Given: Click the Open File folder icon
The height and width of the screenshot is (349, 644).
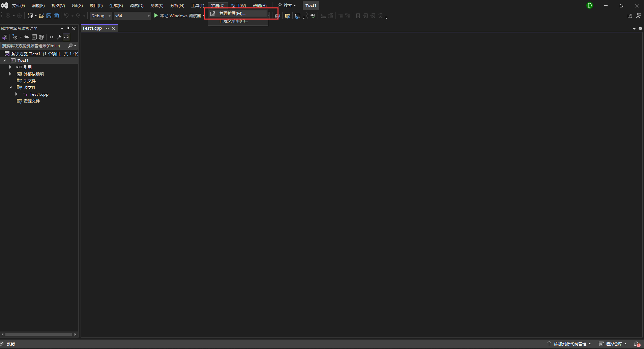Looking at the screenshot, I should coord(41,16).
